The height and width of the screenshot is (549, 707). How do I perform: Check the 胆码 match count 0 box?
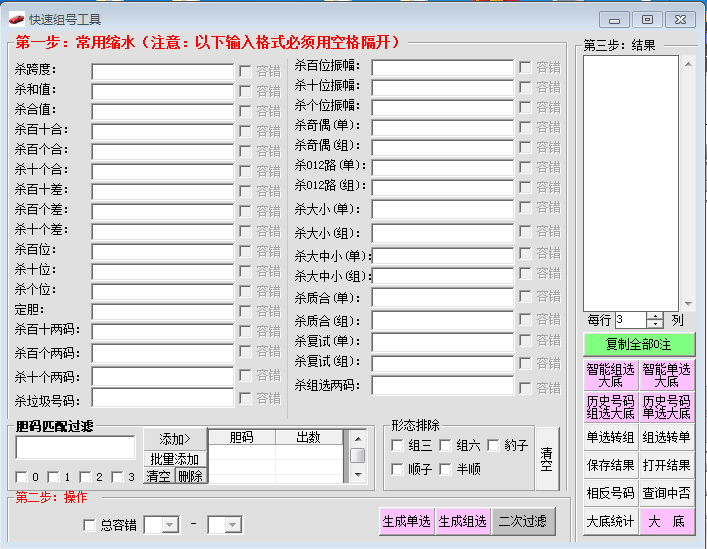click(21, 477)
